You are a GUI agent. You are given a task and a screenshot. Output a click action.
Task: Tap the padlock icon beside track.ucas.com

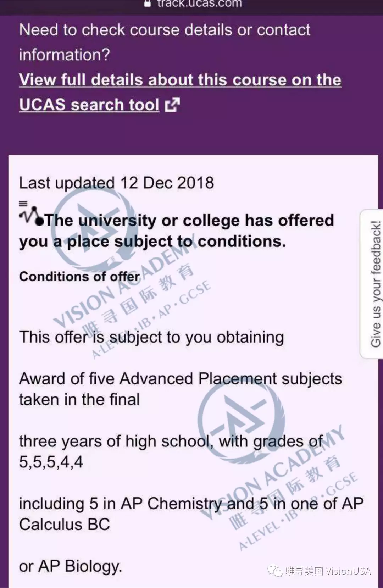pyautogui.click(x=148, y=3)
